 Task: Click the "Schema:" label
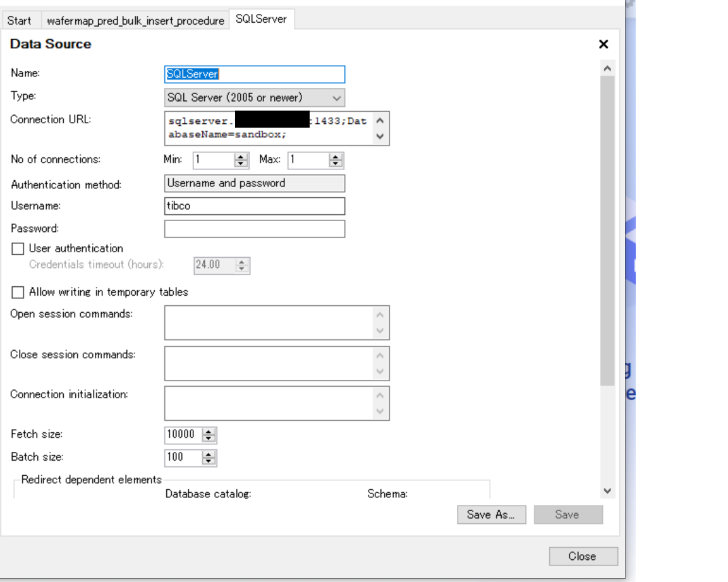click(x=387, y=494)
